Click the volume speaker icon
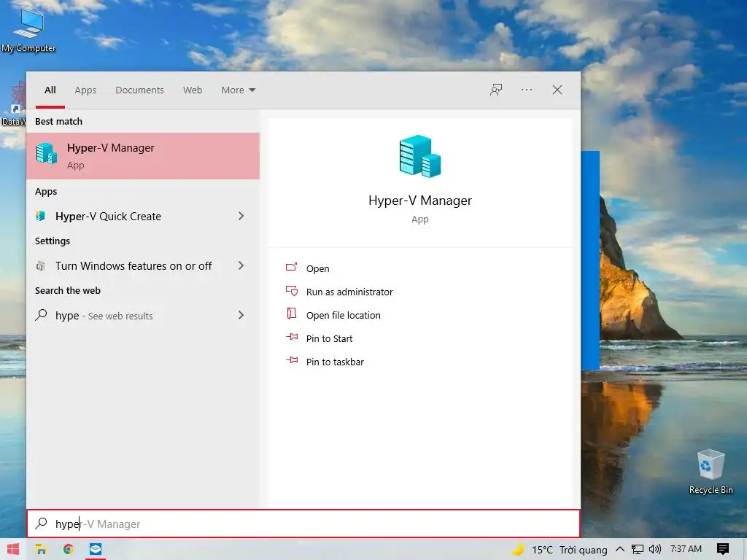The width and height of the screenshot is (747, 560). pyautogui.click(x=655, y=550)
